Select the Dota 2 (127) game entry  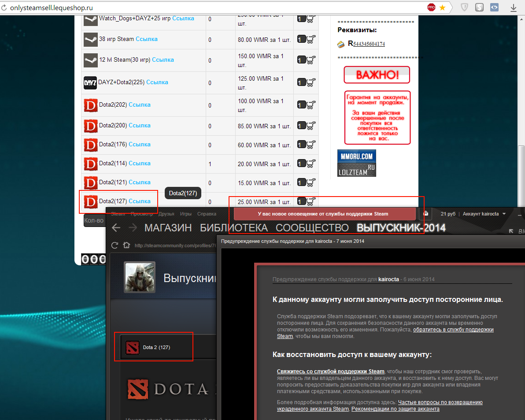(x=167, y=347)
